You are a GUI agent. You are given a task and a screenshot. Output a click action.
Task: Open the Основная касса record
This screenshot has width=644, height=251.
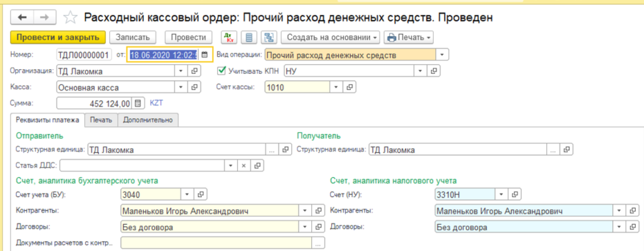194,87
